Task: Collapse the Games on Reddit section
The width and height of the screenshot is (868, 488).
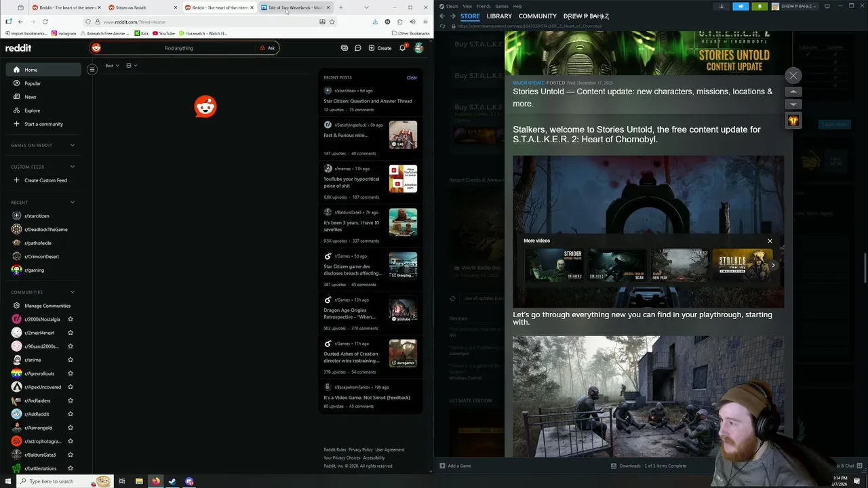Action: (73, 145)
